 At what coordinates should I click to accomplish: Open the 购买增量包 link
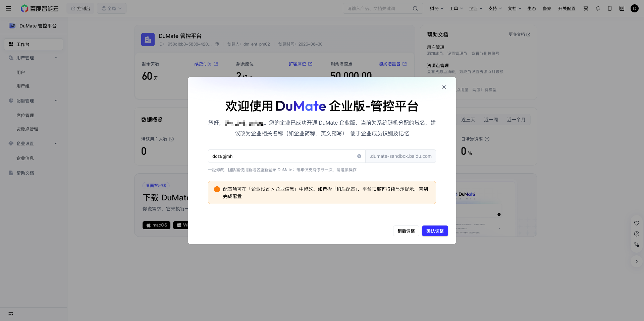click(x=392, y=64)
